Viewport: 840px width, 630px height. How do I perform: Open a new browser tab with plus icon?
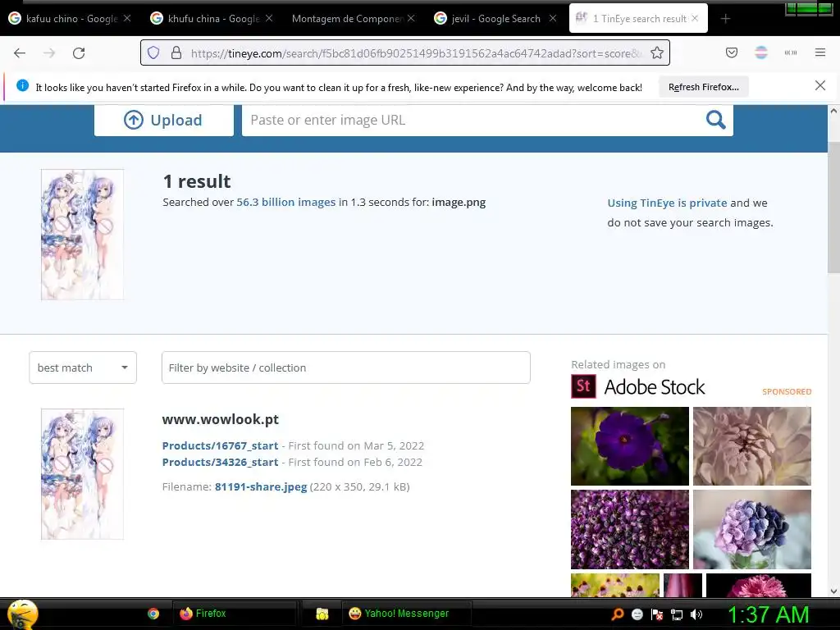click(x=725, y=19)
